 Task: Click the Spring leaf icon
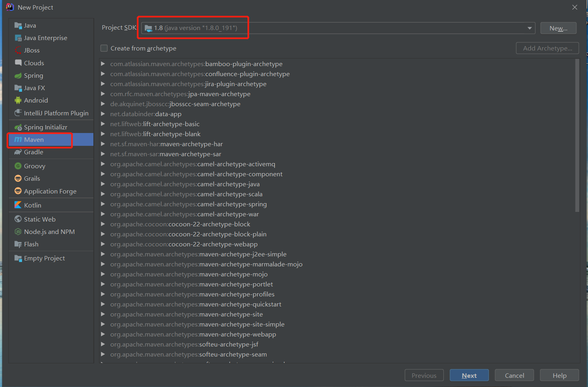[x=18, y=76]
